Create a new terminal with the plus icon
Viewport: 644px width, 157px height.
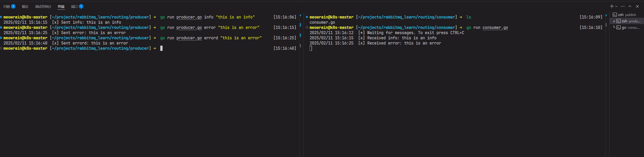612,6
